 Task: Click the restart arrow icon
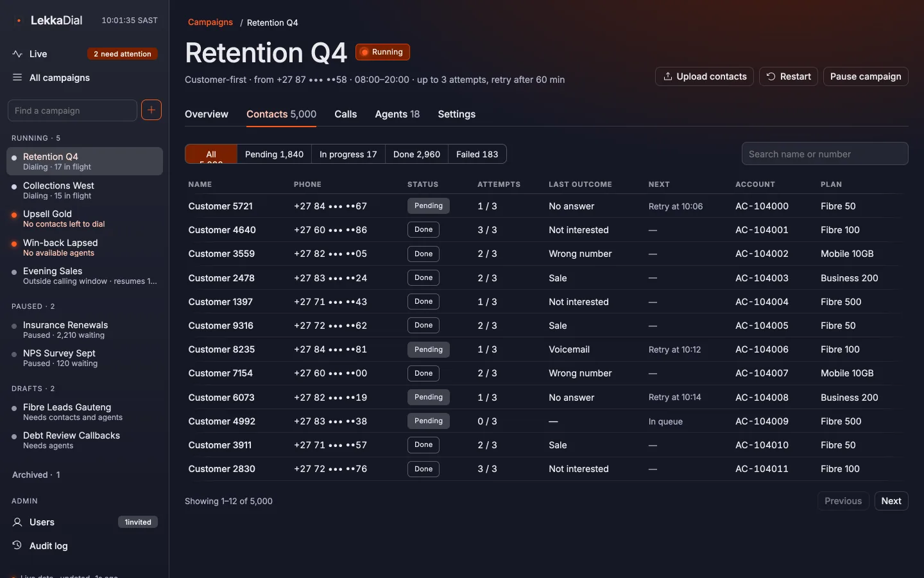tap(771, 76)
